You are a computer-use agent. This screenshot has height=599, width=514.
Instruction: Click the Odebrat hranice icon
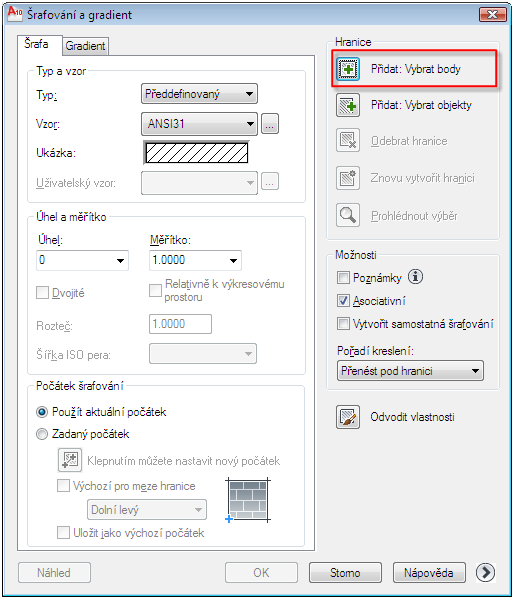[348, 141]
